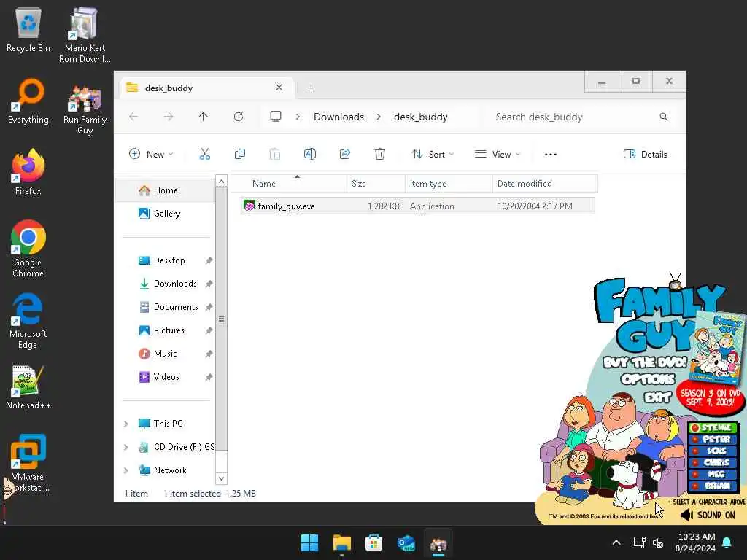Select the Notepad++ desktop icon

[28, 388]
